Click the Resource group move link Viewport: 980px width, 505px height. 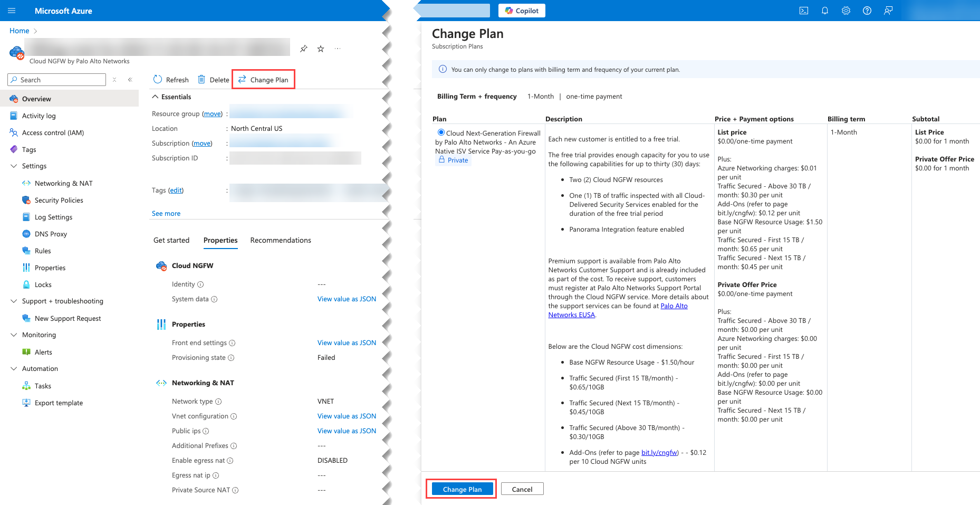(213, 114)
